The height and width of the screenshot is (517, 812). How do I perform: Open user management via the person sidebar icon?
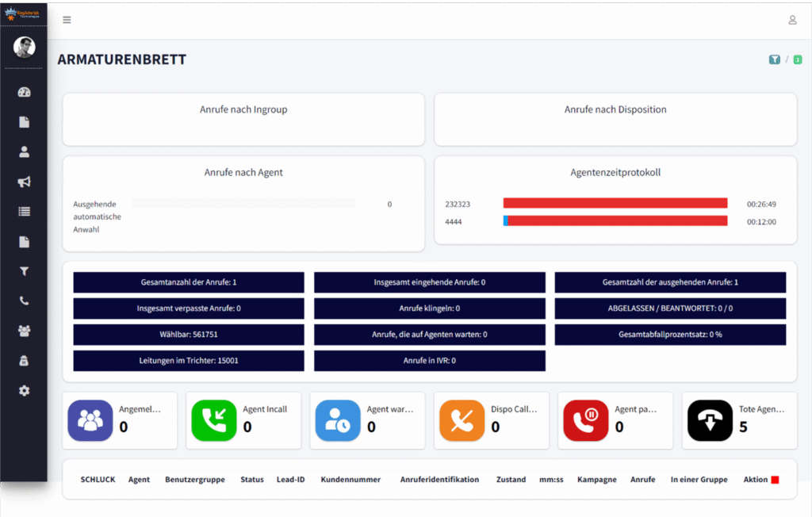24,151
